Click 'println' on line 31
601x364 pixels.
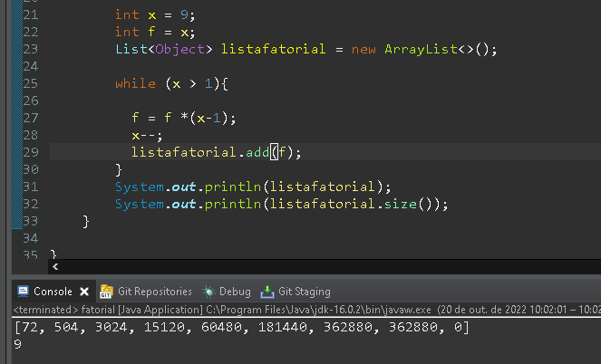tap(233, 187)
